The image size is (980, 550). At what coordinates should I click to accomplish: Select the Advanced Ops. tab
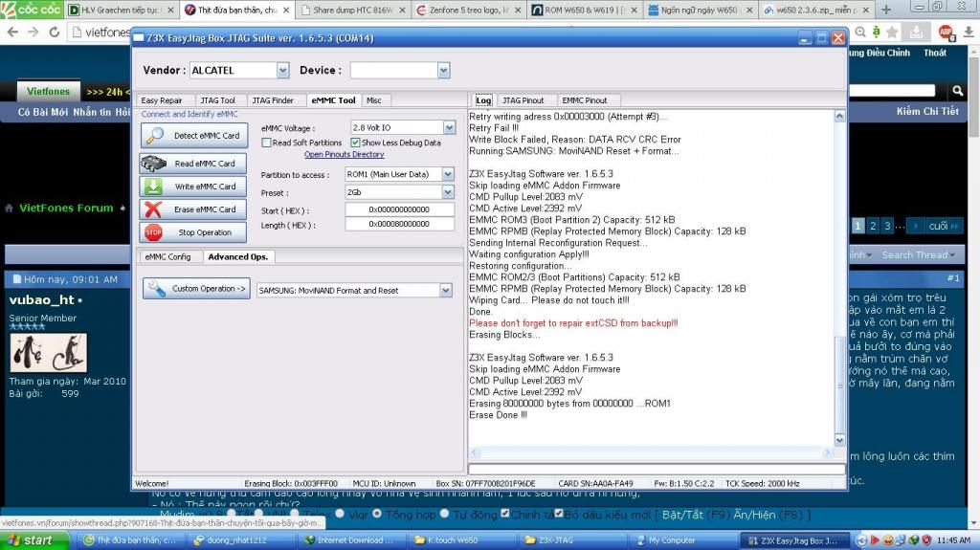[238, 257]
